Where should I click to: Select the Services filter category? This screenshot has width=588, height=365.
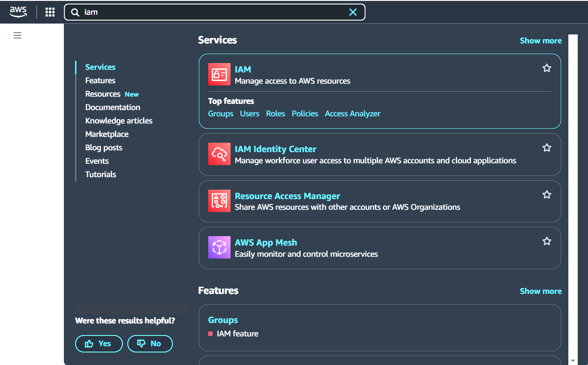[100, 67]
